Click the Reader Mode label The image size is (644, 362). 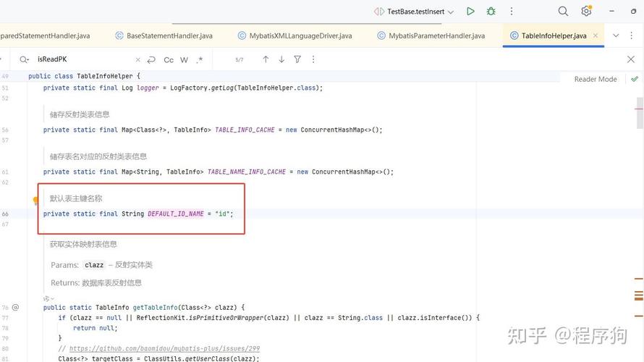tap(596, 79)
